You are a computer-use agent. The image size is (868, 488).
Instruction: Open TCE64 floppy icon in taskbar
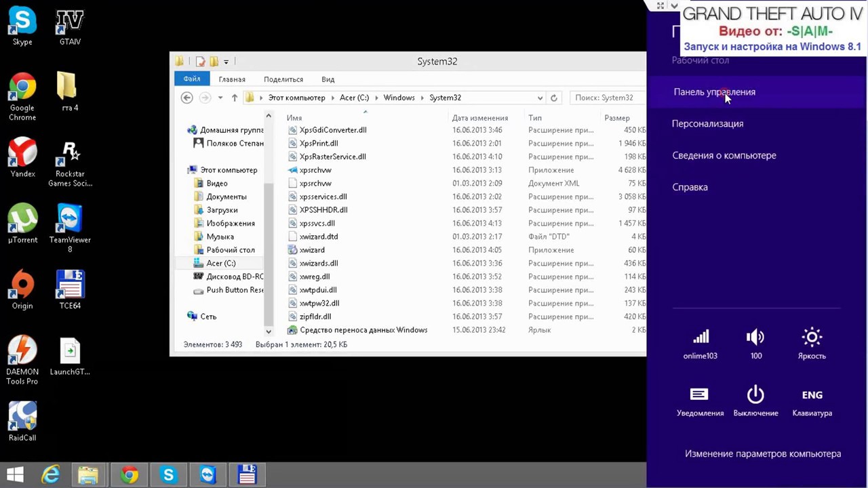pyautogui.click(x=247, y=475)
